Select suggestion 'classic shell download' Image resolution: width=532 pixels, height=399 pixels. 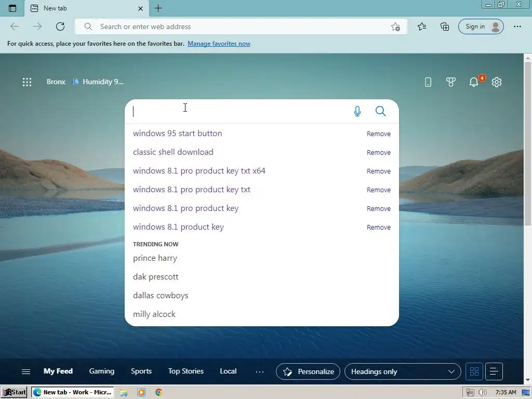pyautogui.click(x=173, y=152)
